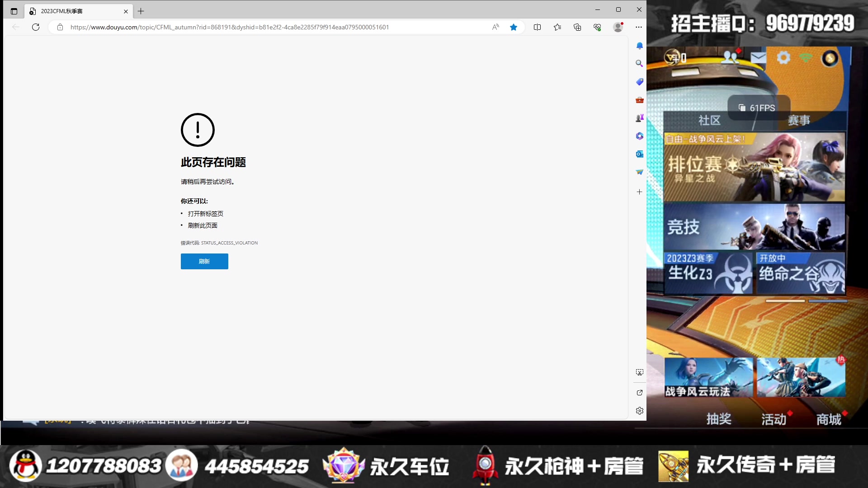This screenshot has width=868, height=488.
Task: Close the 2023CFML秋季赛 tab
Action: click(x=126, y=11)
